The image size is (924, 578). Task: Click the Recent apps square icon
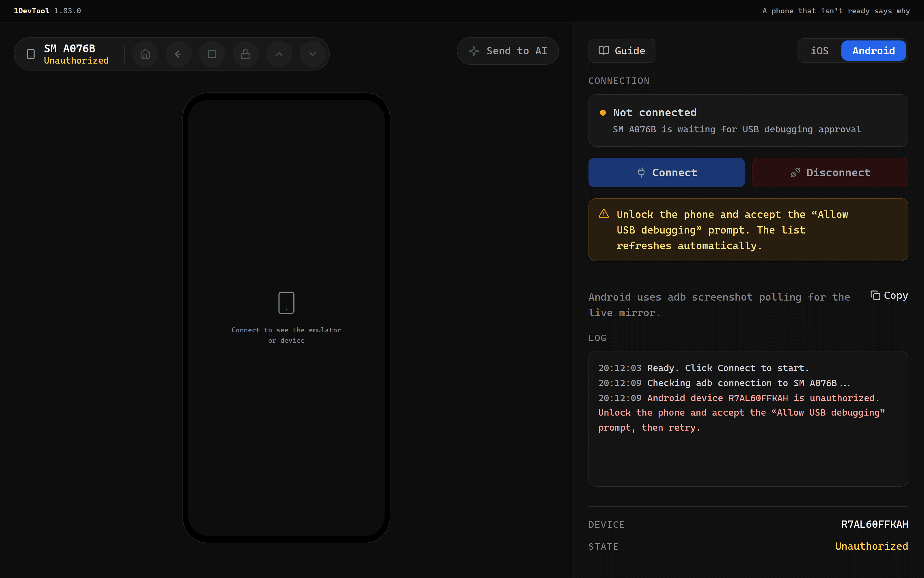tap(212, 54)
